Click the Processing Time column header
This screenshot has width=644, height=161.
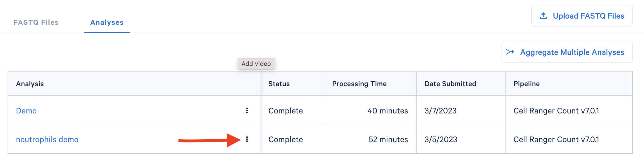click(359, 84)
